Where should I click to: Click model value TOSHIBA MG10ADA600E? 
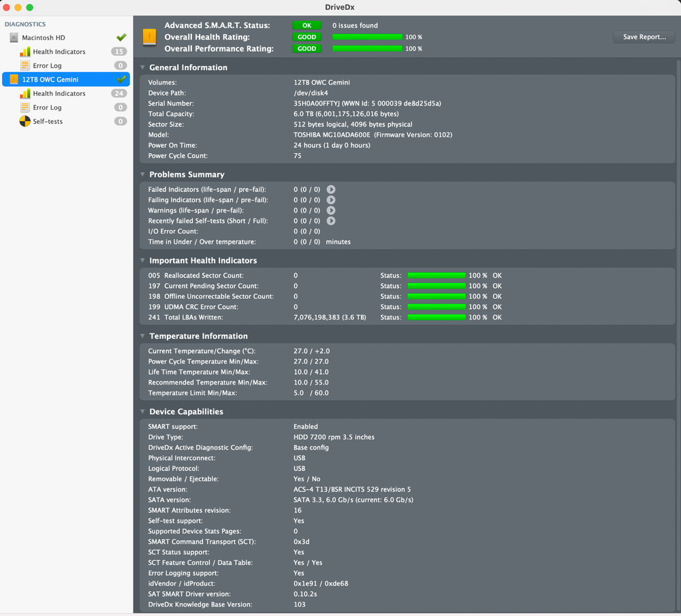pyautogui.click(x=332, y=135)
